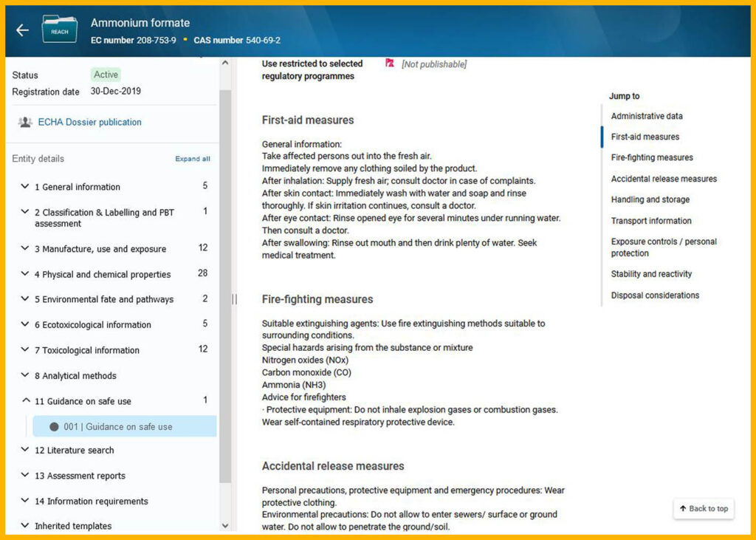Expand 4 Physical and chemical properties chevron
The image size is (756, 540).
point(25,273)
